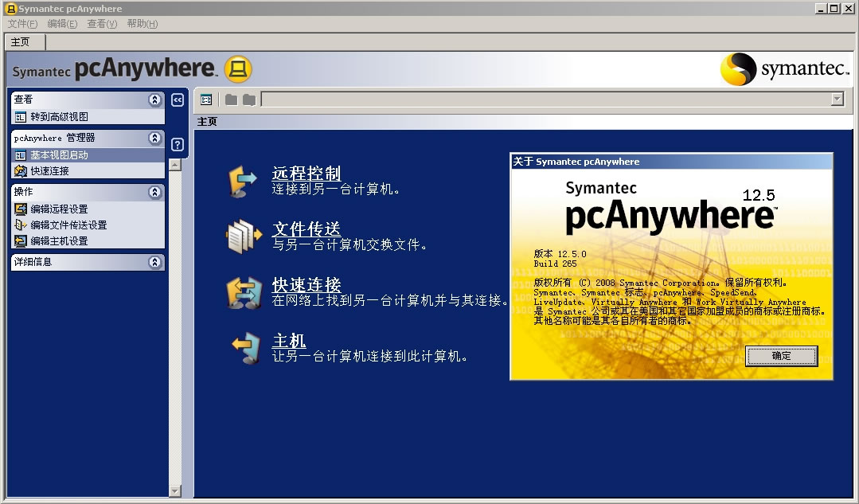This screenshot has height=504, width=859.
Task: Collapse the 查看 panel section
Action: click(154, 100)
